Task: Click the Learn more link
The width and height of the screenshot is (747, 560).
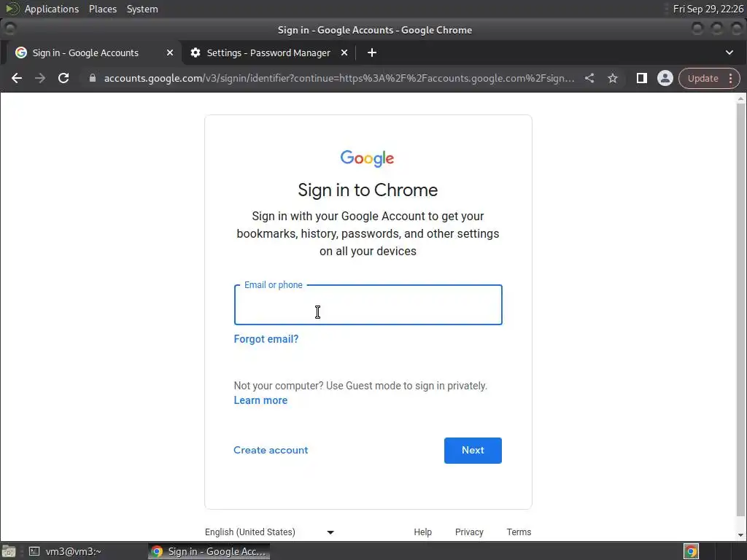Action: pyautogui.click(x=260, y=400)
